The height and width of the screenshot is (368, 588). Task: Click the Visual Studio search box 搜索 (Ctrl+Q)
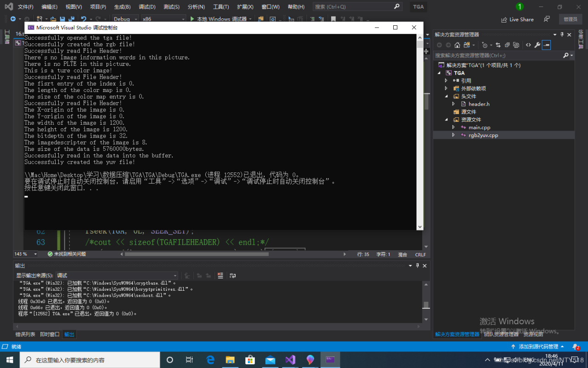(x=358, y=6)
